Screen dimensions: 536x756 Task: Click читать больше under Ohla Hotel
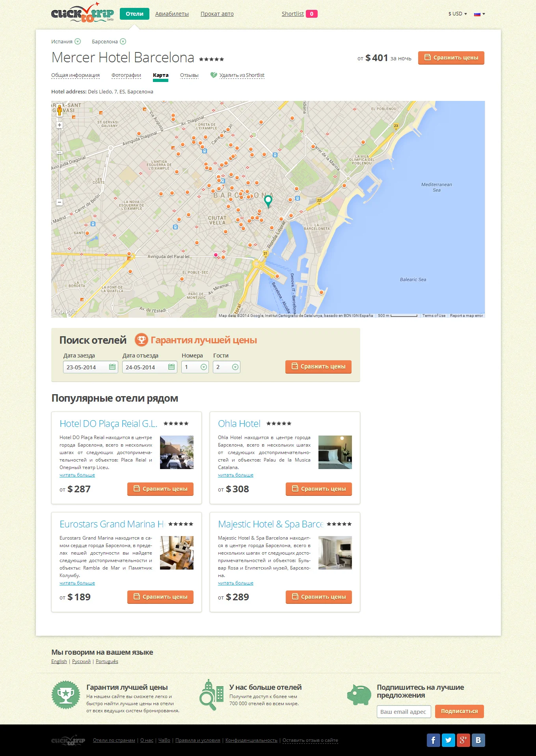(x=236, y=475)
